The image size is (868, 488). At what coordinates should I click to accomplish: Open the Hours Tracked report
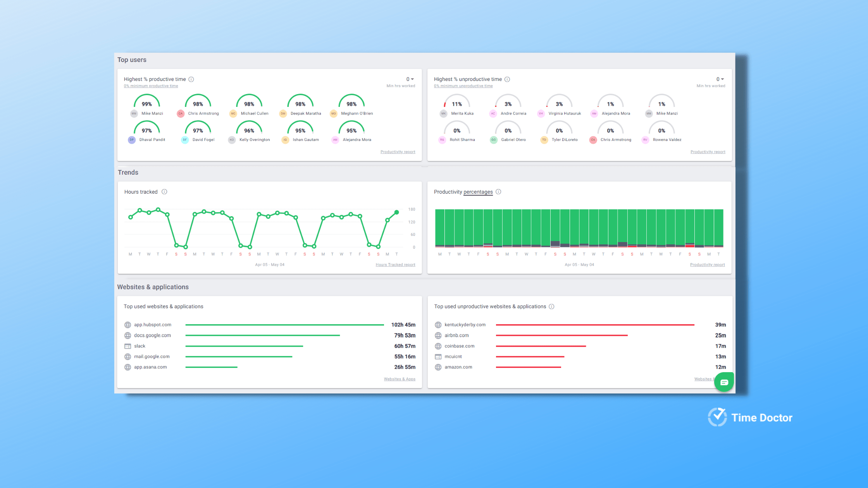pyautogui.click(x=395, y=265)
